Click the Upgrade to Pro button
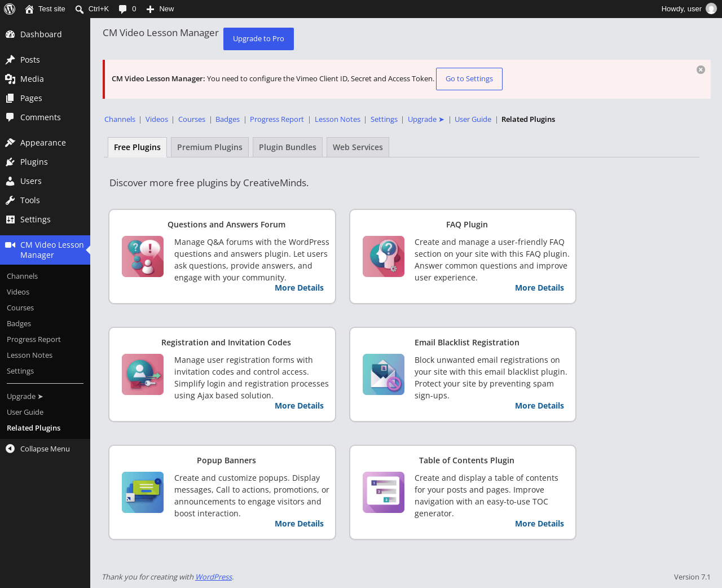722x588 pixels. (258, 39)
